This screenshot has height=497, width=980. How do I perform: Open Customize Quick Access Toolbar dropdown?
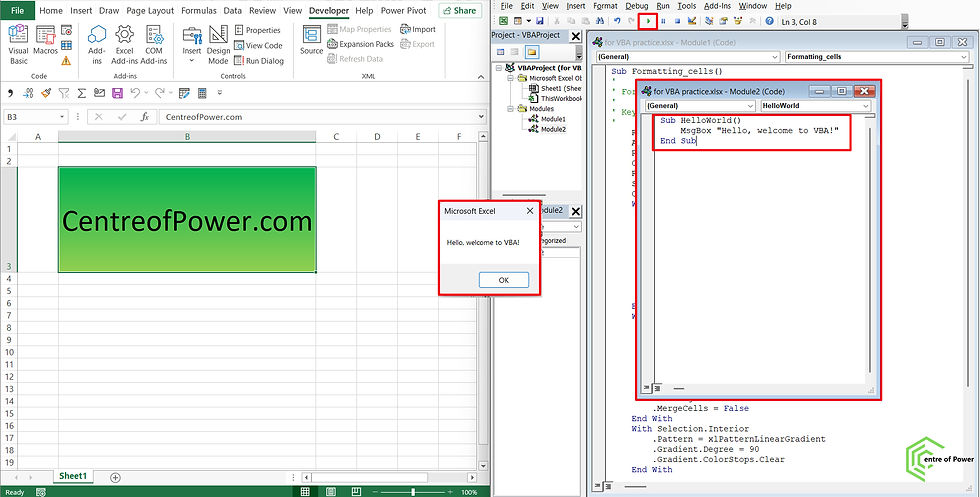[219, 93]
